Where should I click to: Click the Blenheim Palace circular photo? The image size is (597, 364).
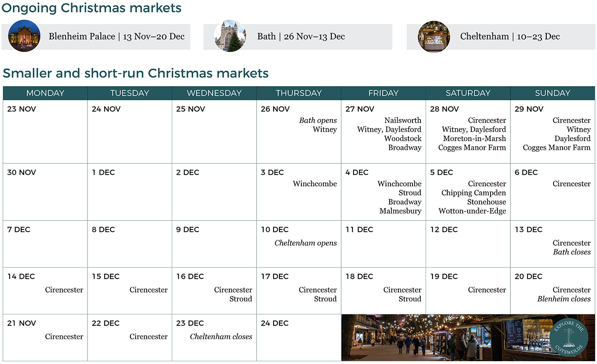[24, 36]
